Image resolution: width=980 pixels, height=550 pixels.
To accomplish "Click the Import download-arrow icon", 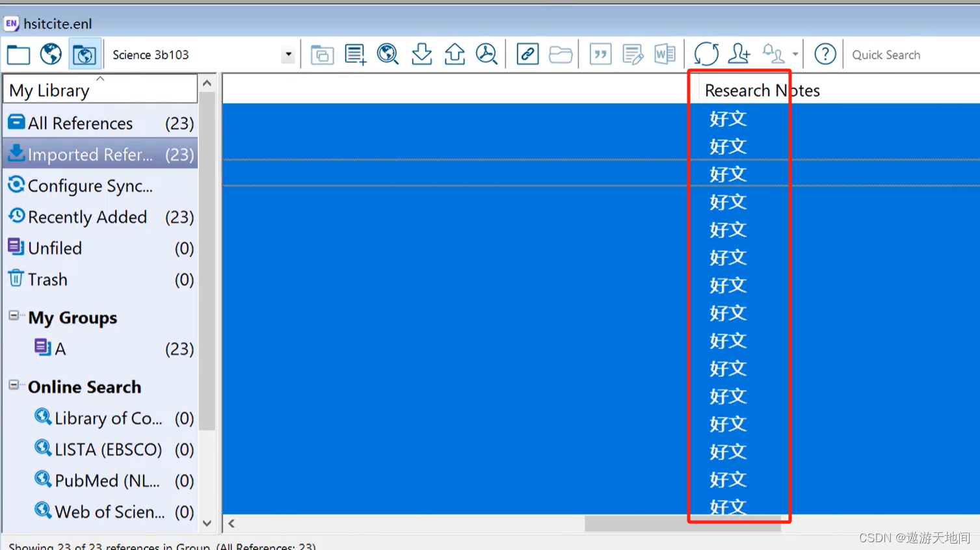I will click(x=421, y=55).
